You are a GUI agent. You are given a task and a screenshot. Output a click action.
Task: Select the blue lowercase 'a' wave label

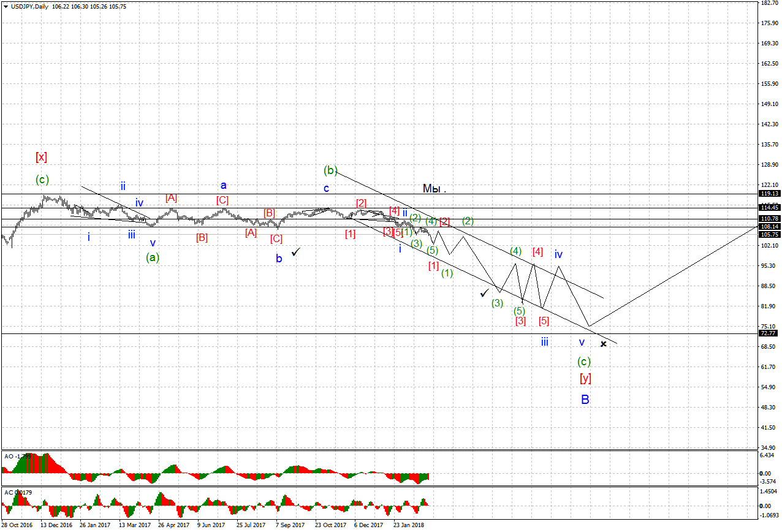[224, 185]
